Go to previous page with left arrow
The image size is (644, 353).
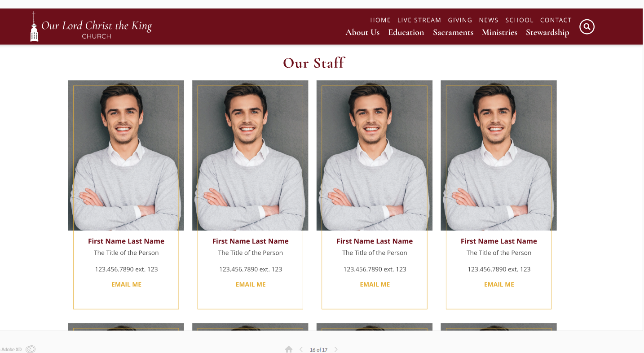(x=301, y=349)
